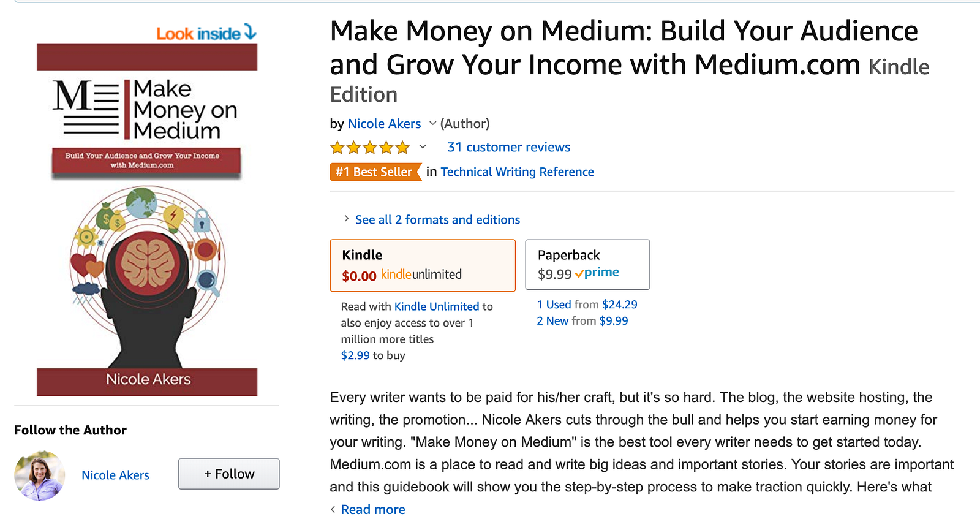Click the Kindle Unlimited text link
This screenshot has height=519, width=980.
436,306
